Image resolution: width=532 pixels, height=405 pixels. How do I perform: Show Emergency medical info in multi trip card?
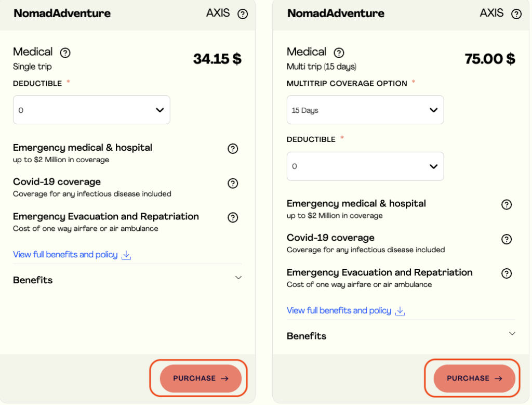507,204
